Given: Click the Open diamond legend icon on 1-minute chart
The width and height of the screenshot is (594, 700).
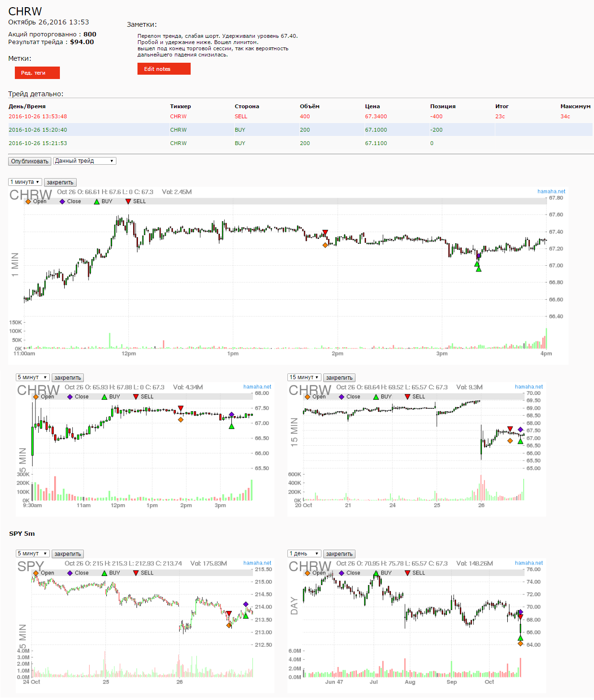Looking at the screenshot, I should pos(28,202).
